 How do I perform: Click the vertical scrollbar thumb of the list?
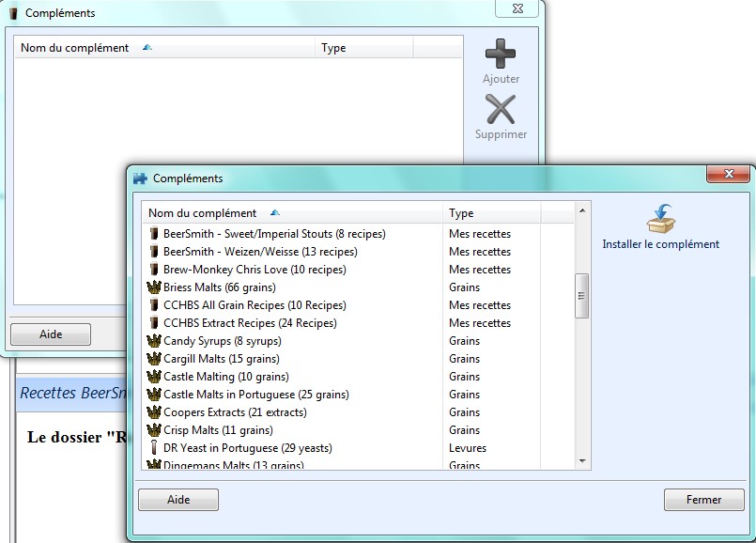(581, 296)
